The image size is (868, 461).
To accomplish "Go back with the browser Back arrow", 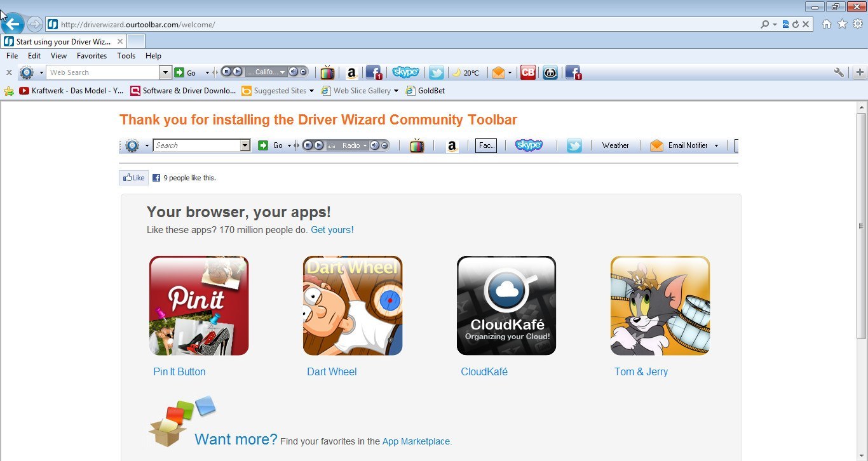I will pos(13,24).
